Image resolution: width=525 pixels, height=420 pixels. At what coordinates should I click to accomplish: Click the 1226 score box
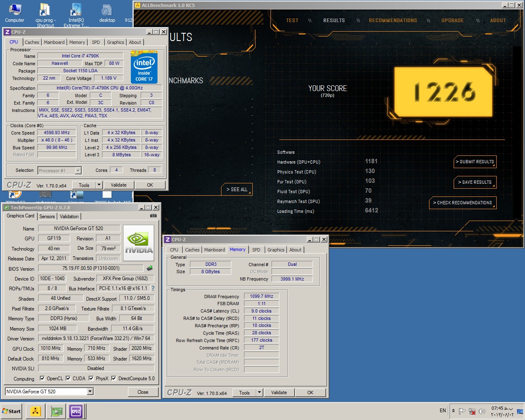click(443, 92)
